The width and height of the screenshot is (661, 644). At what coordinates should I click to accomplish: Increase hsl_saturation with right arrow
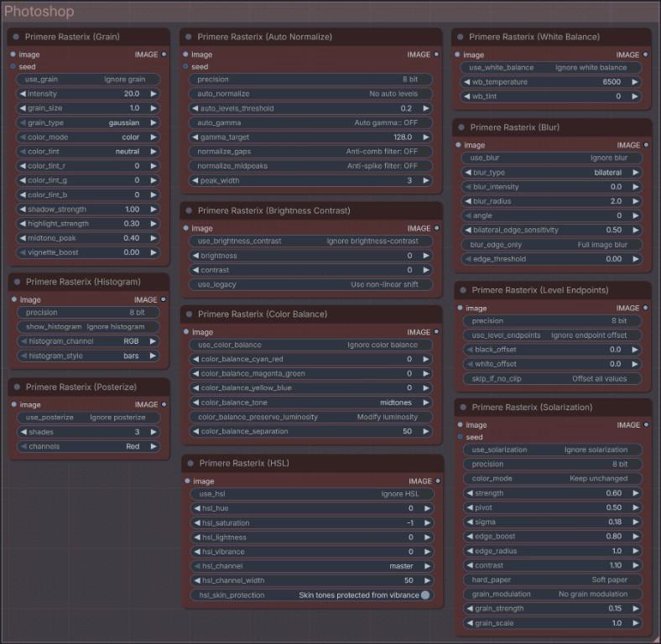click(x=428, y=522)
